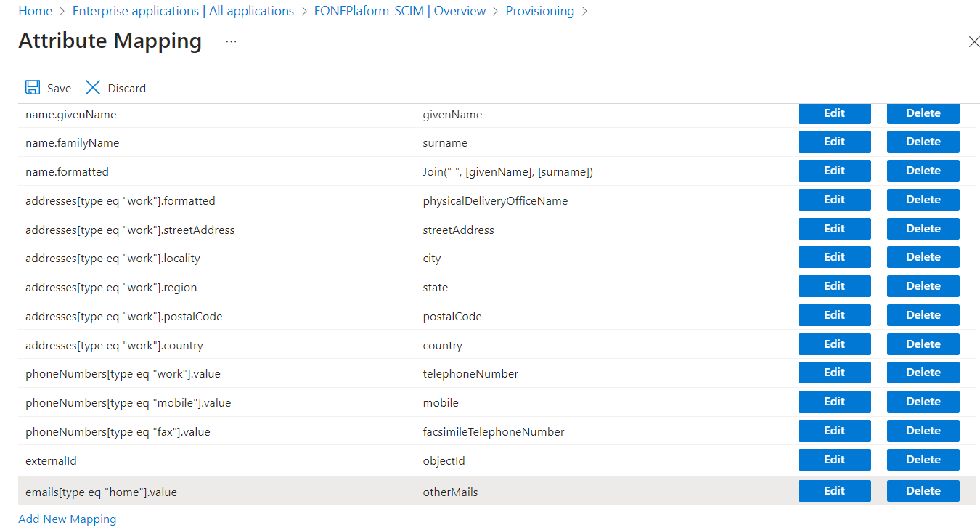Delete the facsimileTelephoneNumber mapping
980x528 pixels.
tap(923, 431)
